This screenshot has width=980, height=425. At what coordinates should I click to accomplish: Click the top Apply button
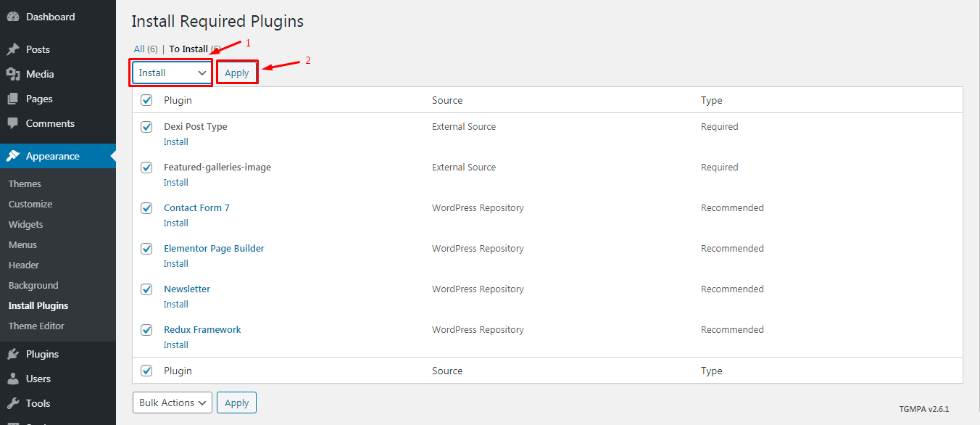point(237,73)
